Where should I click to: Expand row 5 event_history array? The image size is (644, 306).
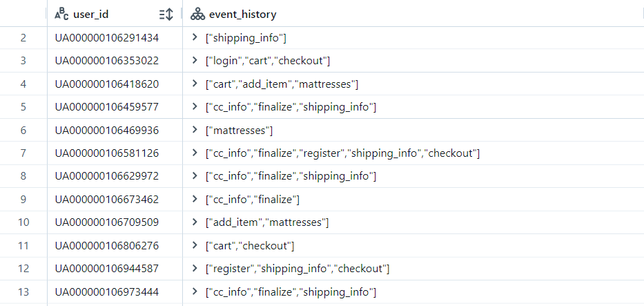195,107
